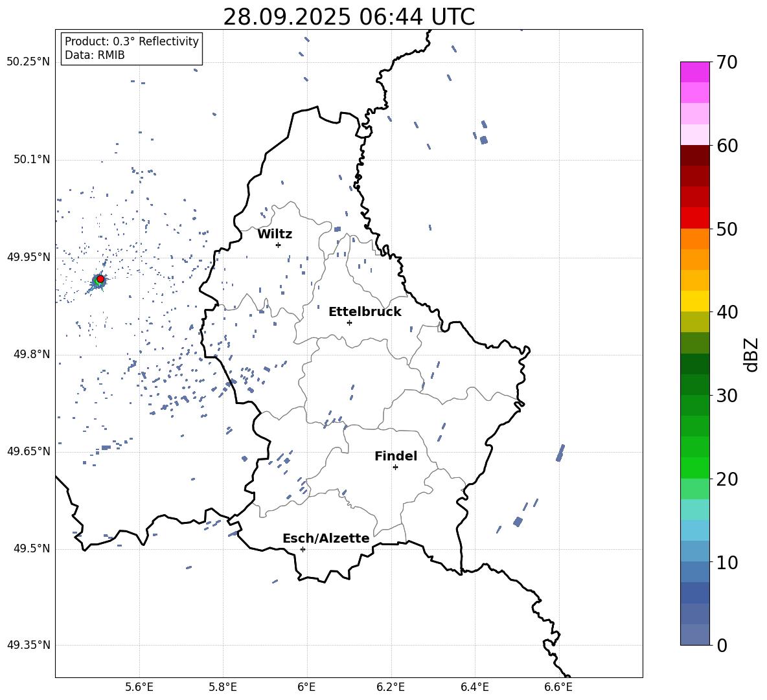
Task: Click the 5.6°E longitude label
Action: point(139,688)
